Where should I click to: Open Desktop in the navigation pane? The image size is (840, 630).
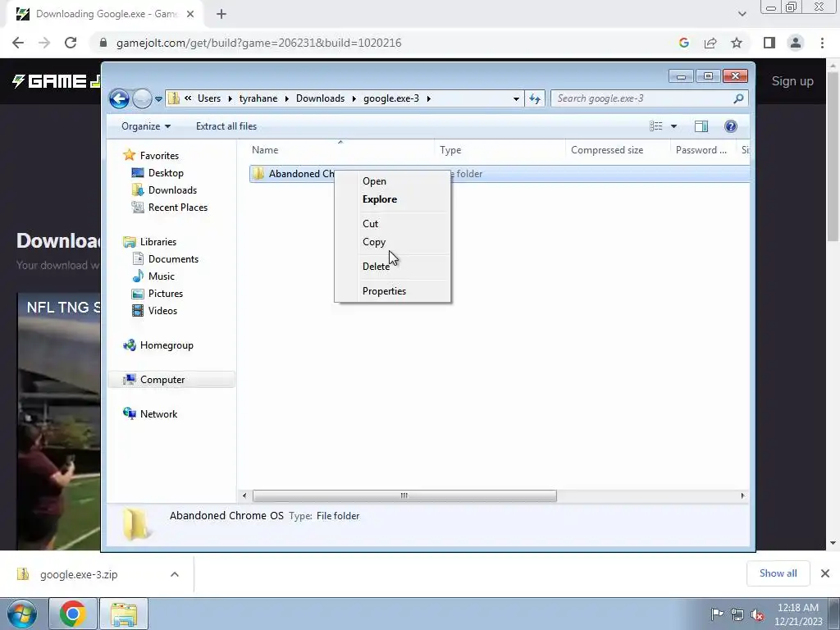pyautogui.click(x=166, y=173)
